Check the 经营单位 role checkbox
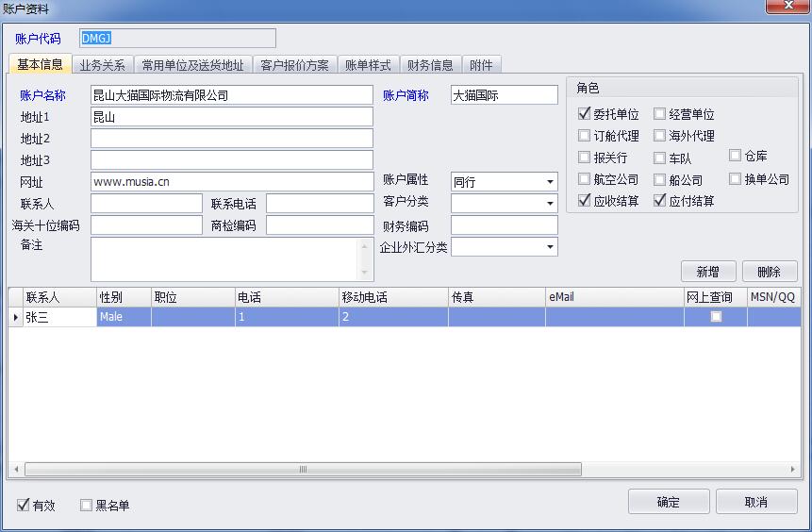812x532 pixels. point(659,113)
